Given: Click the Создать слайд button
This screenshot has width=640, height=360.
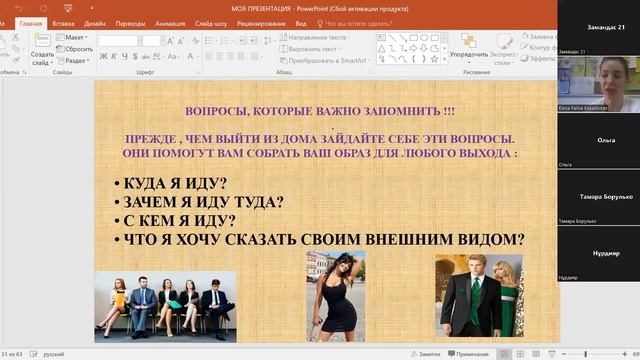Looking at the screenshot, I should [x=42, y=50].
